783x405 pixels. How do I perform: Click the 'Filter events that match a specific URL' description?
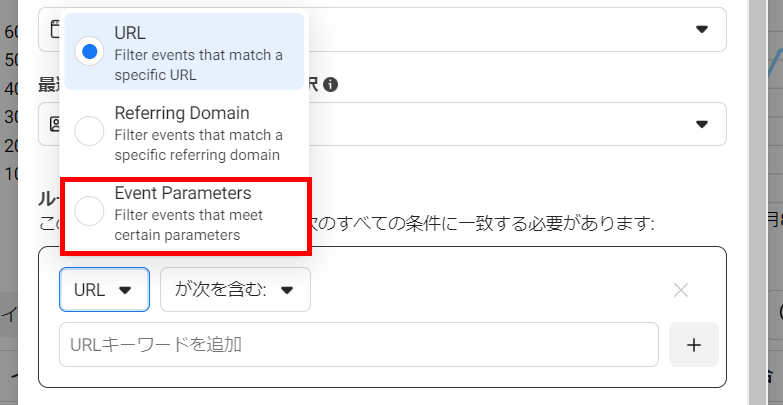(x=198, y=64)
